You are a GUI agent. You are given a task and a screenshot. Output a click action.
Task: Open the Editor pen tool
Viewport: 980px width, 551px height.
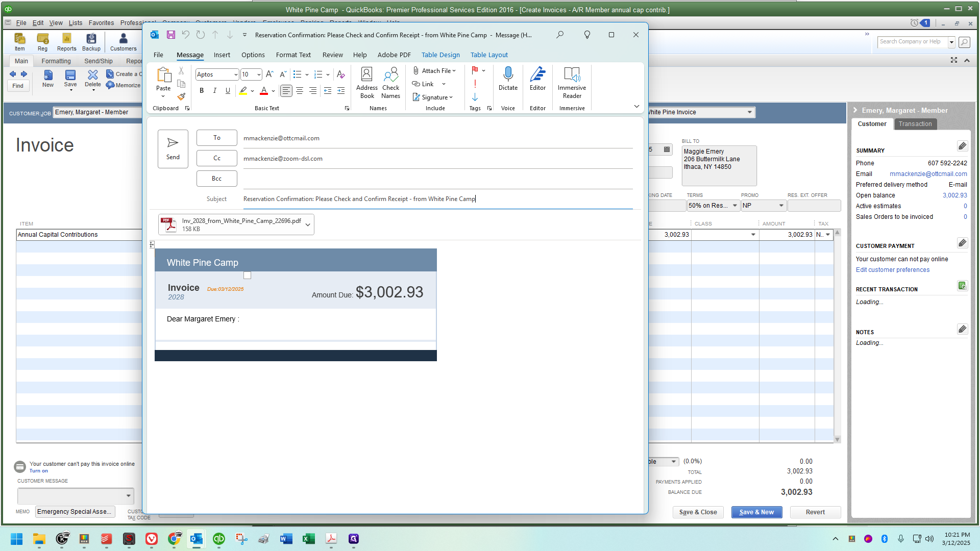(537, 79)
